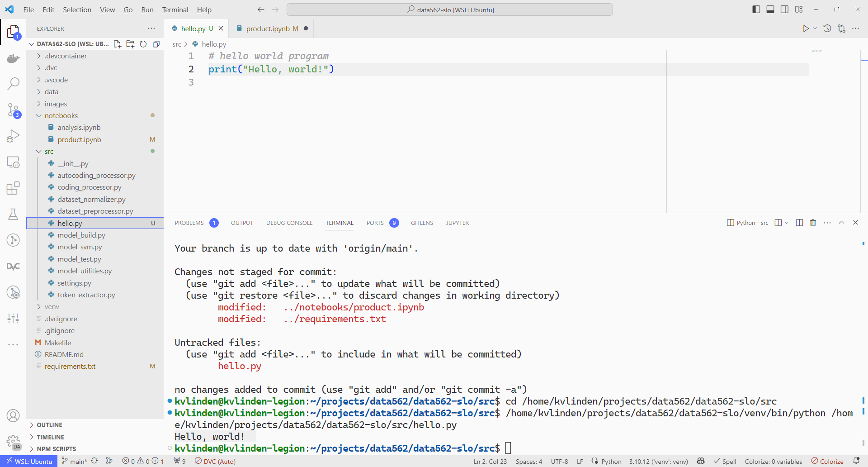
Task: Toggle Colorize in the status bar
Action: coord(827,461)
